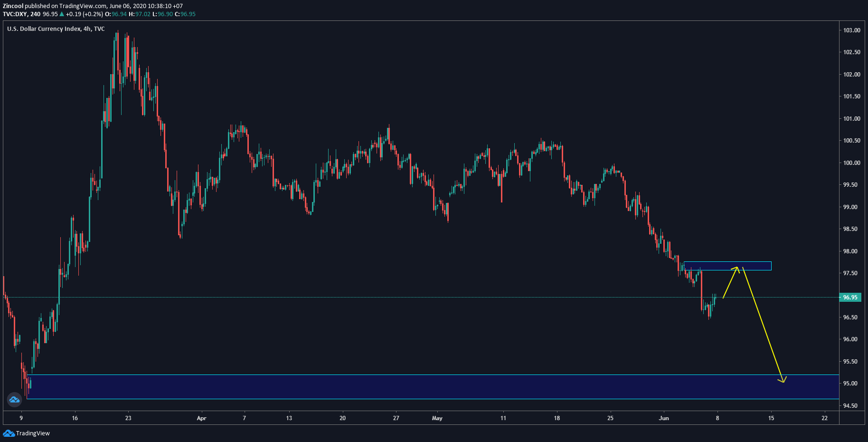Click the 95.00 price axis label
868x442 pixels.
(850, 384)
